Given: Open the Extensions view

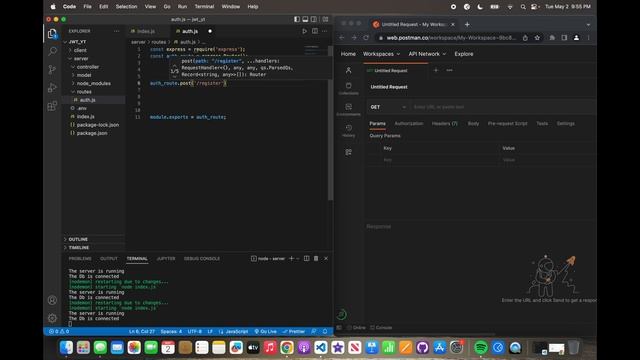Looking at the screenshot, I should (52, 106).
